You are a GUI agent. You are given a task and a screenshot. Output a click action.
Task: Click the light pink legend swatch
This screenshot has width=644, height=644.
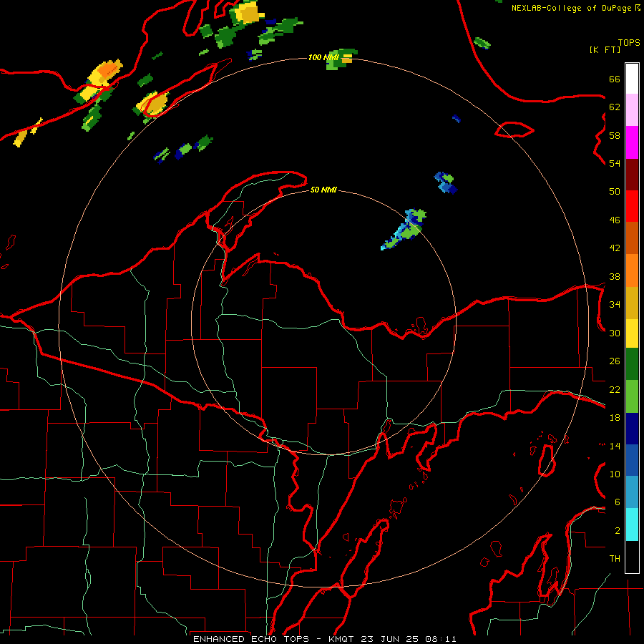(x=632, y=110)
